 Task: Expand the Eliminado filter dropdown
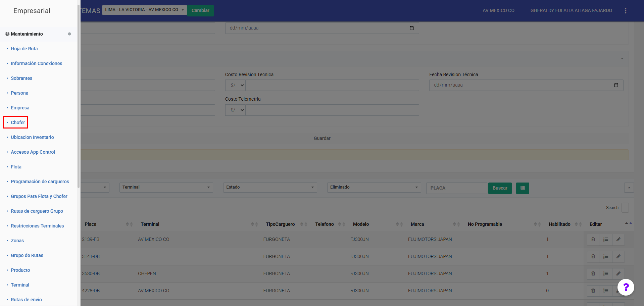coord(374,188)
